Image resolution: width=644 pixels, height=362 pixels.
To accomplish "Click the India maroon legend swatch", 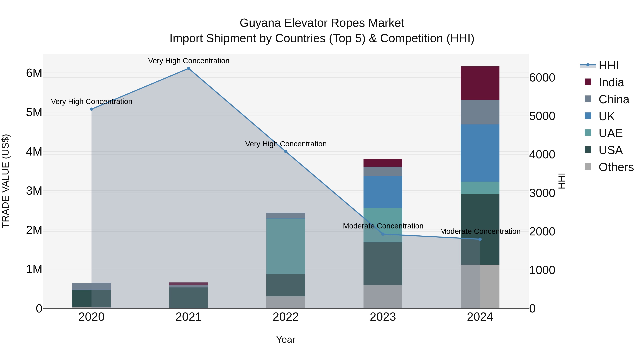I will tap(588, 82).
